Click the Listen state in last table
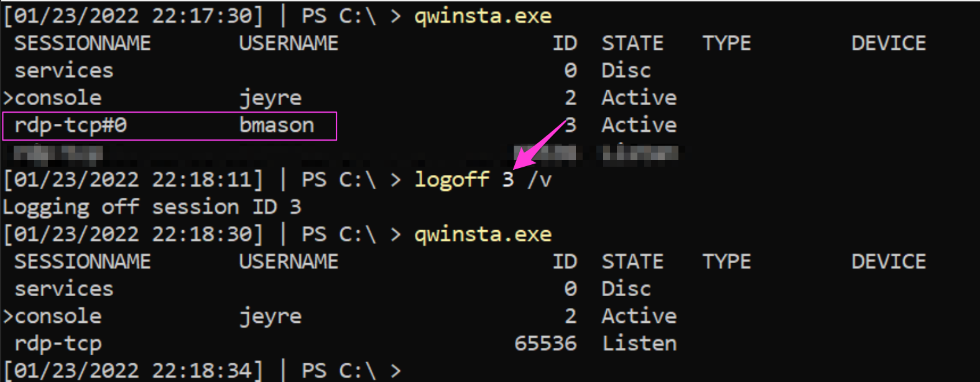This screenshot has width=980, height=382. 639,343
